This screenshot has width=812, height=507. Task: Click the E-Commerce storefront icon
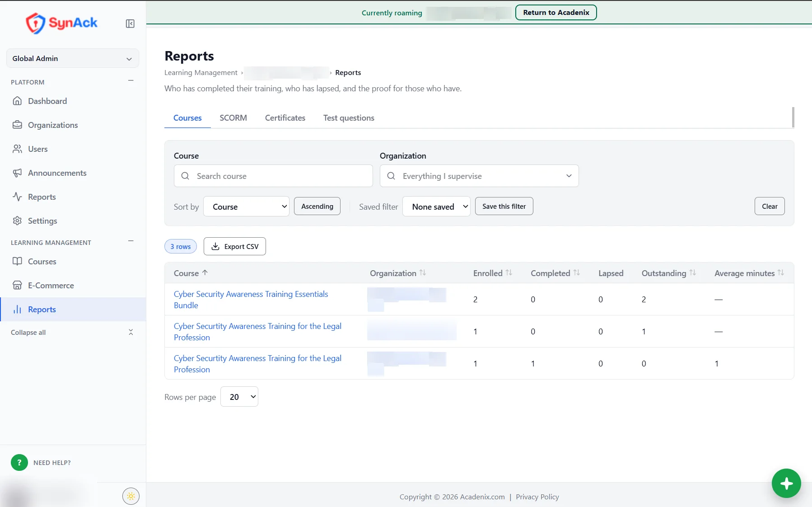coord(17,285)
